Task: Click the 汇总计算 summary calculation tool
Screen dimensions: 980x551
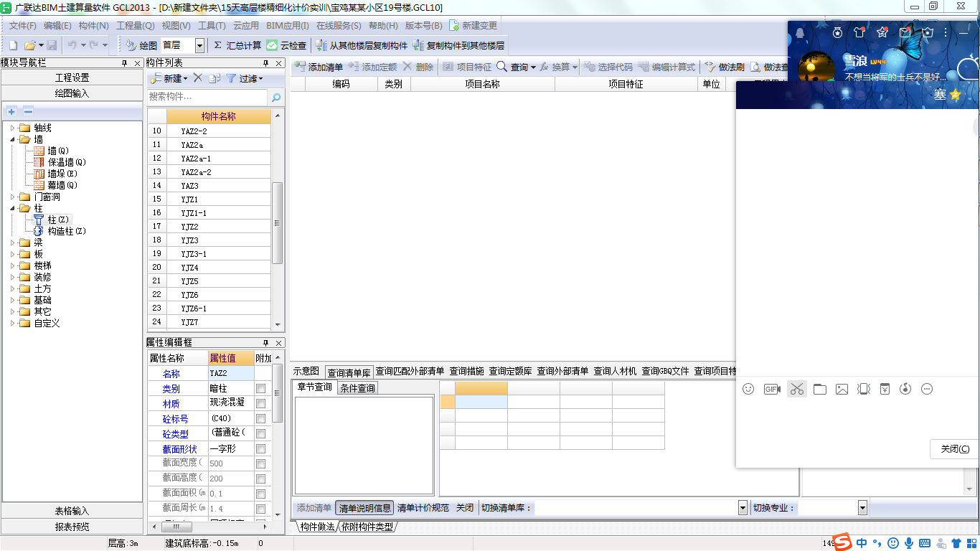Action: (237, 45)
